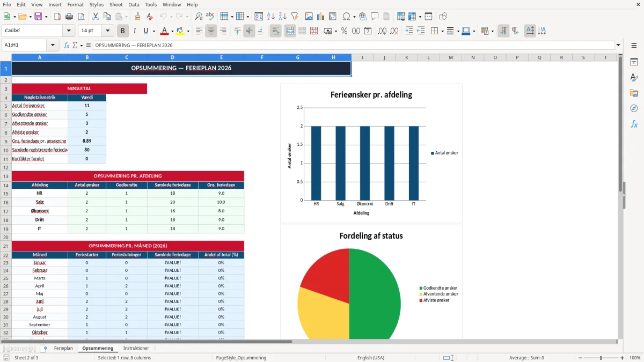Viewport: 644px width, 362px height.
Task: Click row 15 header
Action: 6,193
